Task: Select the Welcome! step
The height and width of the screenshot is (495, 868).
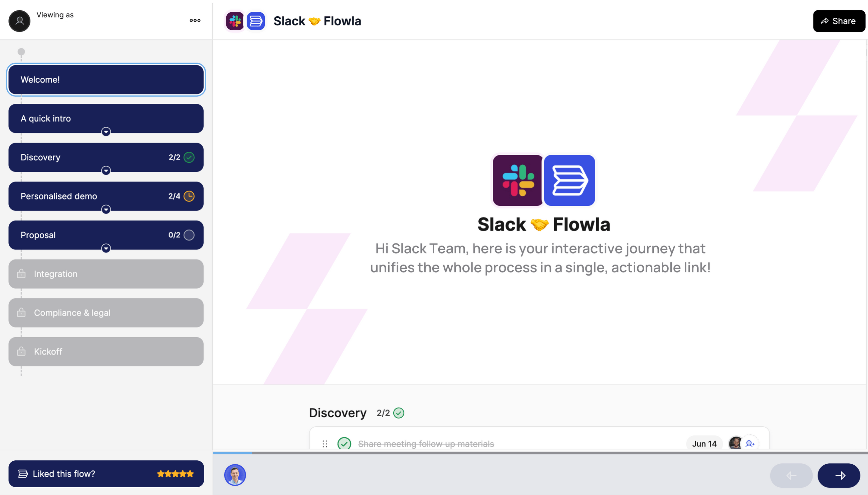Action: point(106,79)
